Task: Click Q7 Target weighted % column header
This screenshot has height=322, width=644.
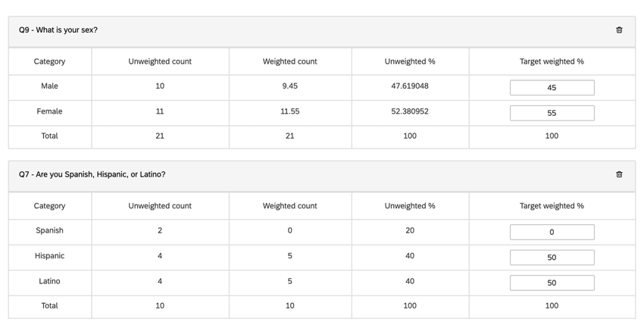Action: [552, 206]
